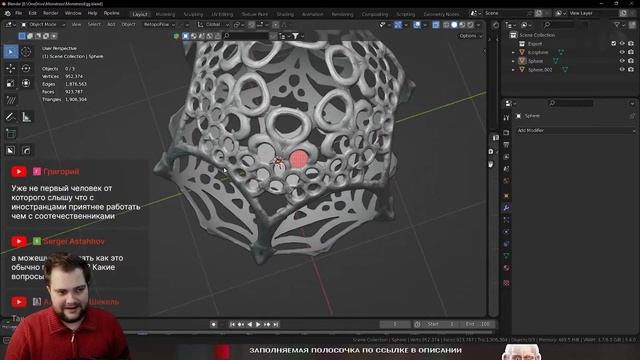Viewport: 640px width, 360px height.
Task: Select the Measure tool
Action: [26, 117]
